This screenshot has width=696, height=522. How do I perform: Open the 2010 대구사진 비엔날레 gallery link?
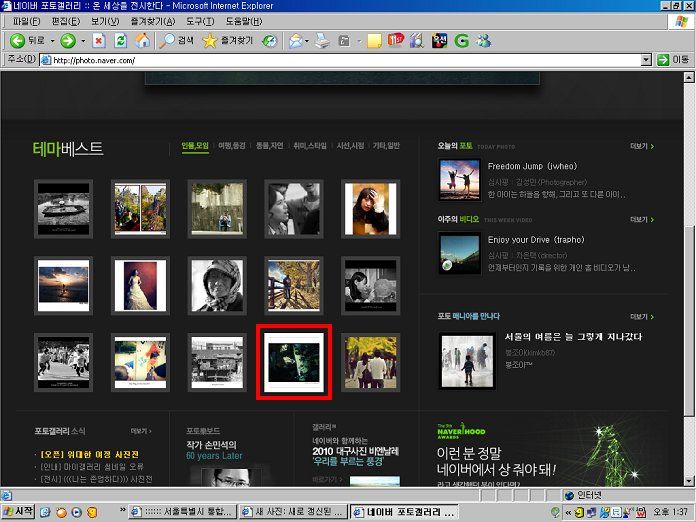pyautogui.click(x=355, y=451)
